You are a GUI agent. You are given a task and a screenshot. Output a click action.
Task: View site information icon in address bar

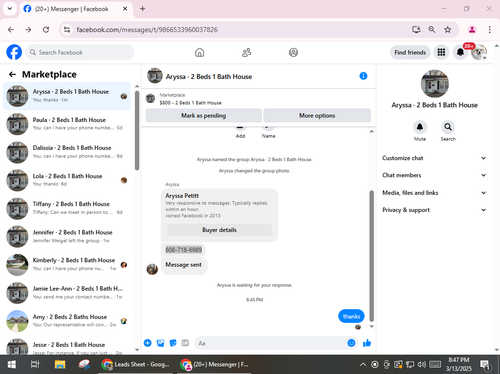coord(67,30)
